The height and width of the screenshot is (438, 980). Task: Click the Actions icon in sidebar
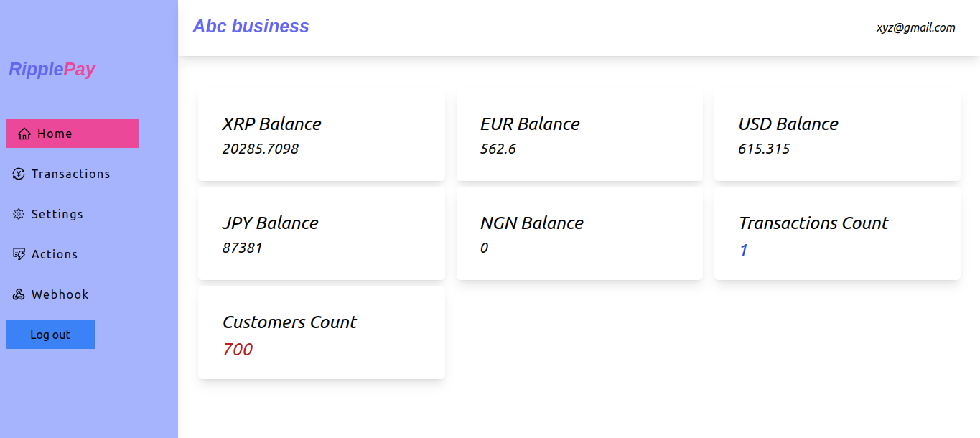tap(19, 254)
